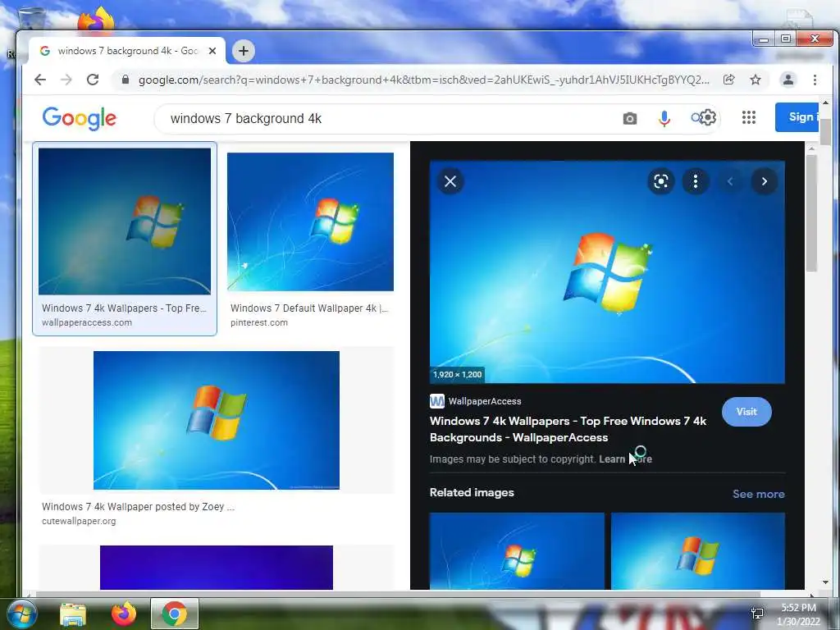Open the Google apps grid
The width and height of the screenshot is (840, 630).
(x=749, y=117)
